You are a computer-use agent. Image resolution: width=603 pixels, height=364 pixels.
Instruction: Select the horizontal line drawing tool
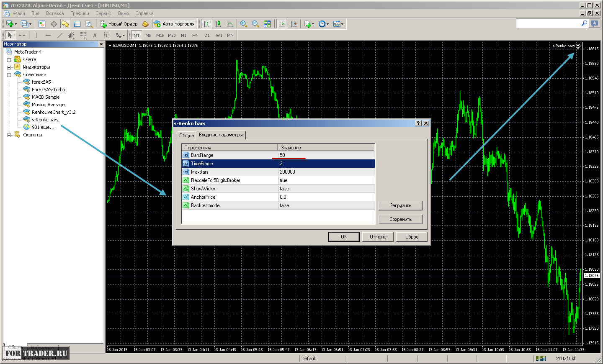click(48, 35)
